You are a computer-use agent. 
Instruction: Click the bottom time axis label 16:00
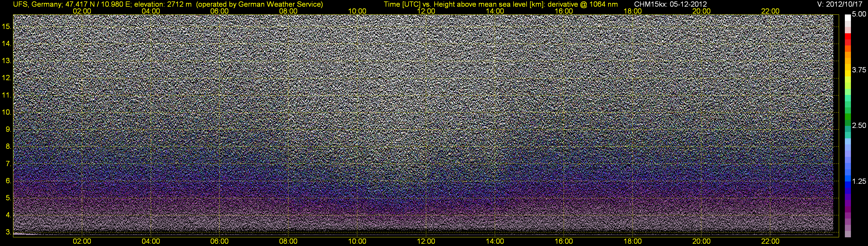[564, 241]
